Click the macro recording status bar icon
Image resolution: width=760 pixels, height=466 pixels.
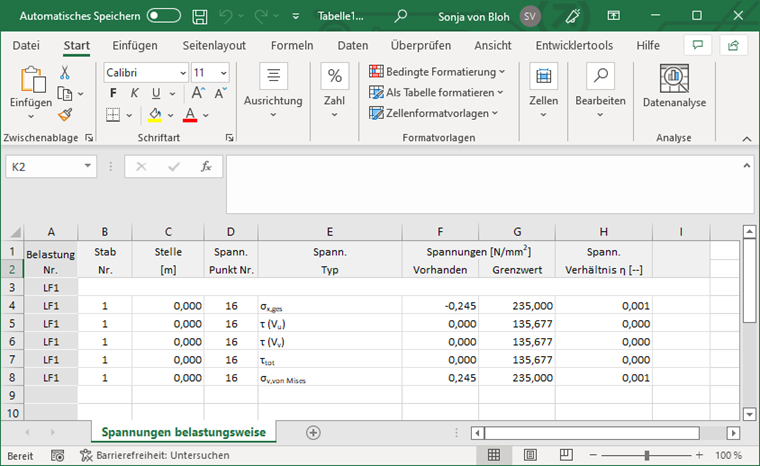58,455
